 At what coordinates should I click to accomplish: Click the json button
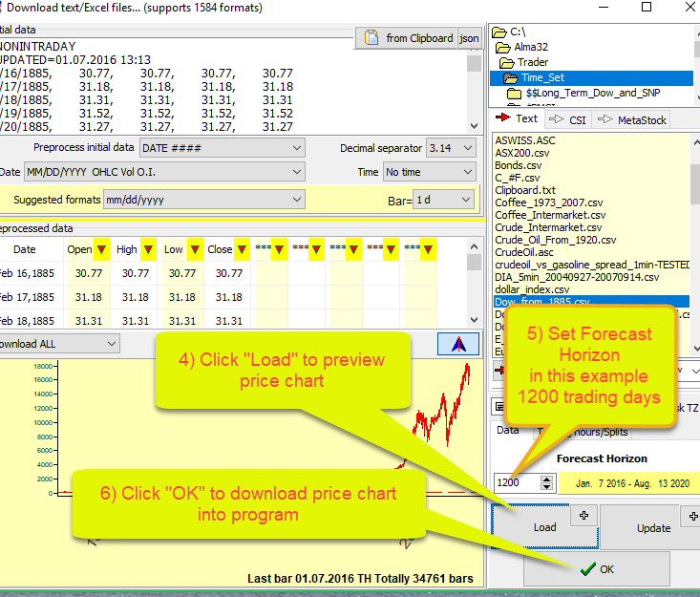(470, 38)
